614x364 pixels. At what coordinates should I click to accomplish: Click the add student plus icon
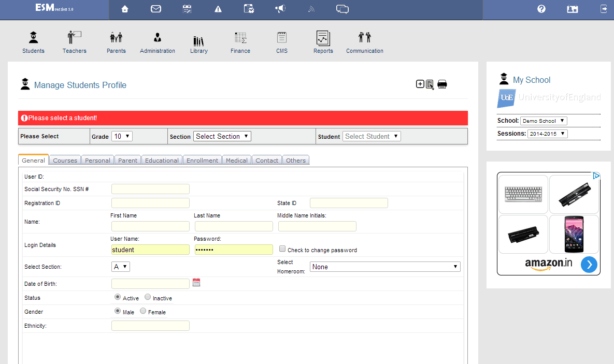[420, 84]
